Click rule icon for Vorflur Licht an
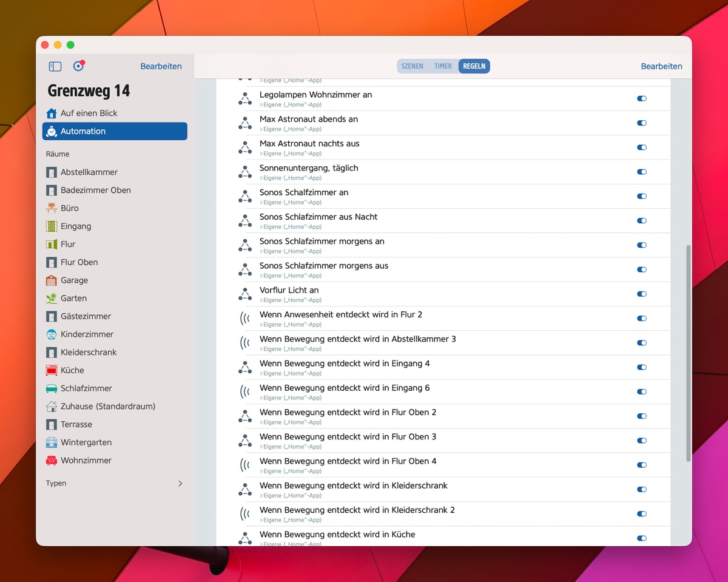Viewport: 728px width, 582px height. [244, 294]
